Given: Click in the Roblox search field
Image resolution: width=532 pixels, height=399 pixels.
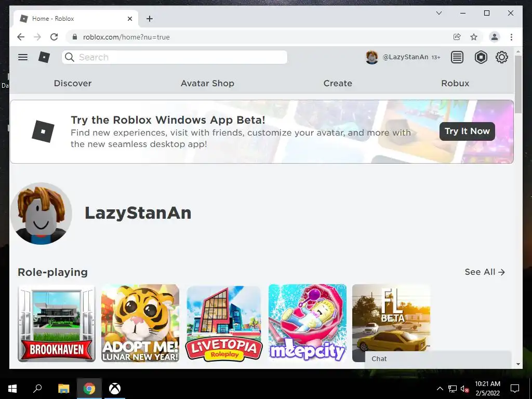Looking at the screenshot, I should [x=175, y=57].
